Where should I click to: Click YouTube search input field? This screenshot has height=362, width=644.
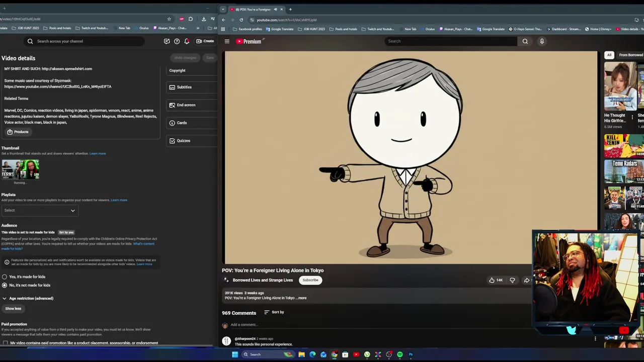click(451, 41)
